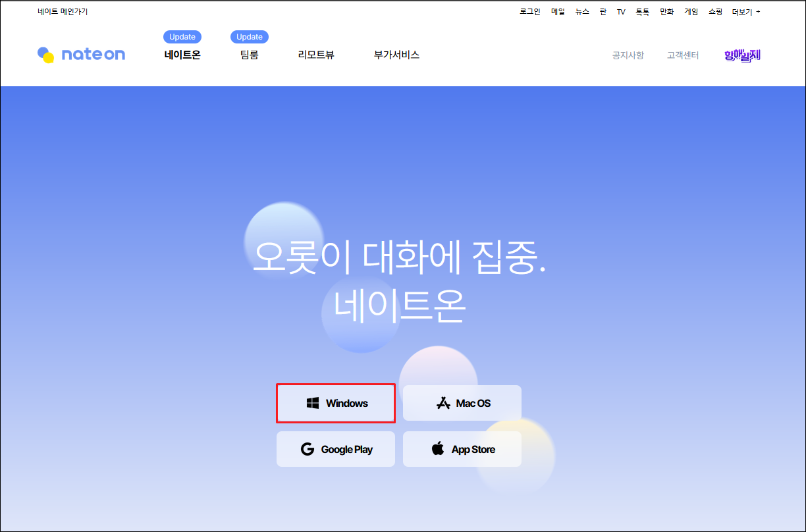Download NateOn for Mac OS

[x=462, y=403]
